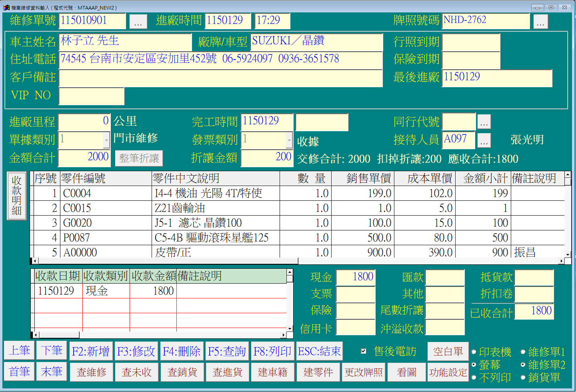Click the 更改牌照 button
This screenshot has width=576, height=392.
[x=364, y=372]
